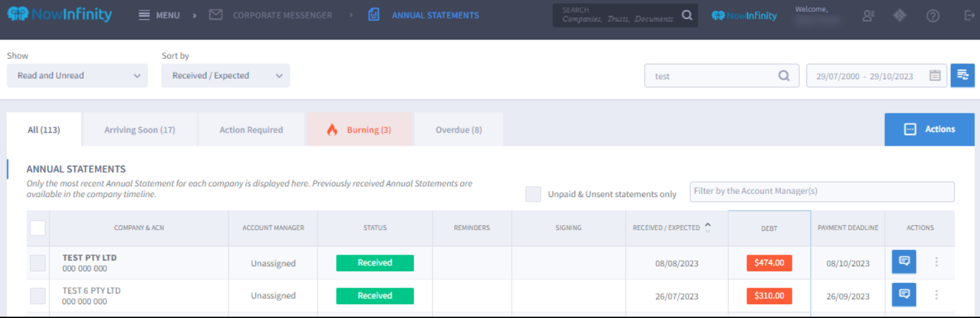The width and height of the screenshot is (980, 318).
Task: Click the blue refresh list icon button
Action: [x=962, y=76]
